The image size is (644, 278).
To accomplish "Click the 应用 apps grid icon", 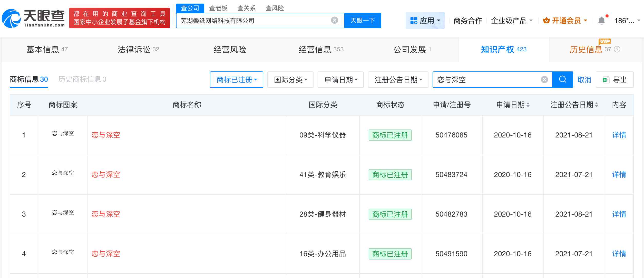I will tap(414, 21).
